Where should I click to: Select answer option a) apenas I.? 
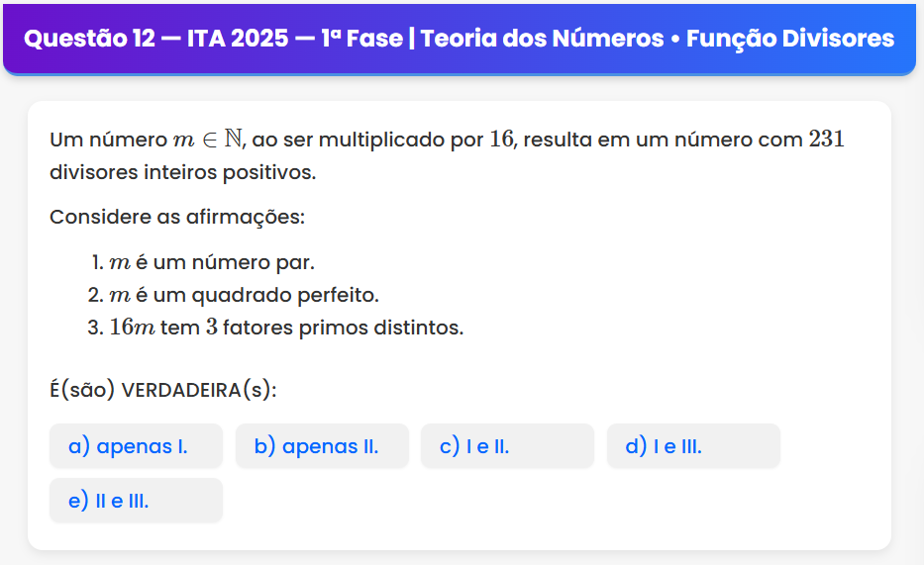coord(136,446)
